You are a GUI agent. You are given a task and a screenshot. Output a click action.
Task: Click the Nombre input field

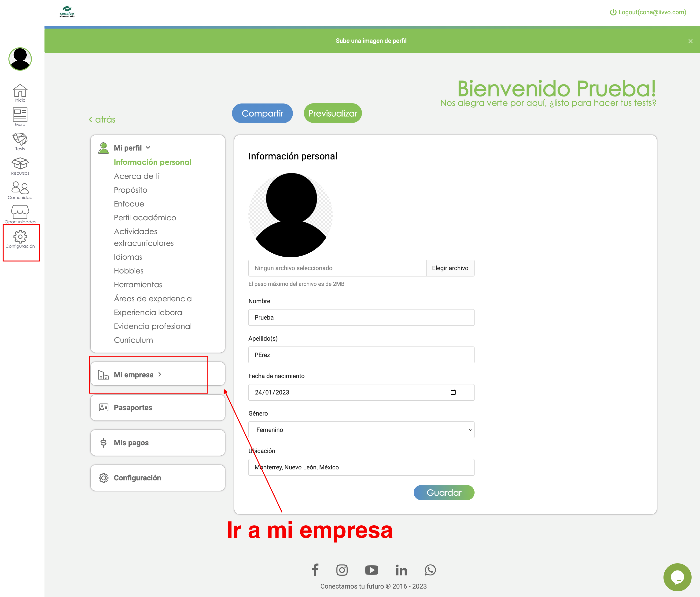[x=361, y=317]
